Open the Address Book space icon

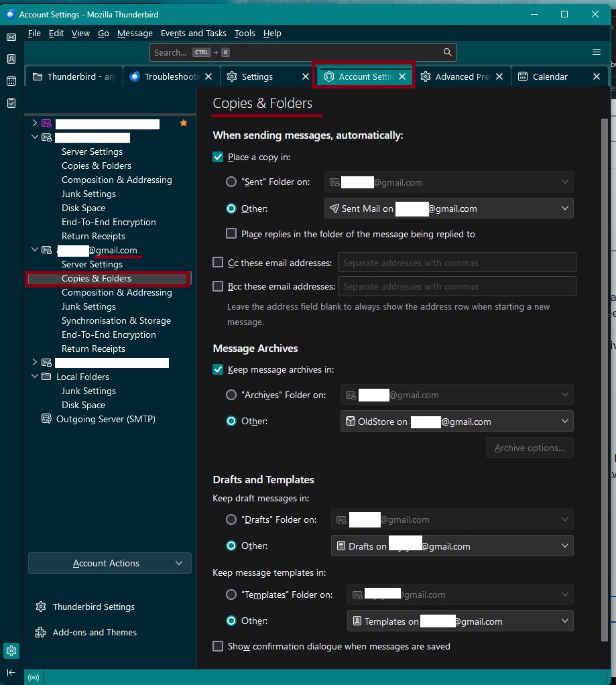point(11,59)
